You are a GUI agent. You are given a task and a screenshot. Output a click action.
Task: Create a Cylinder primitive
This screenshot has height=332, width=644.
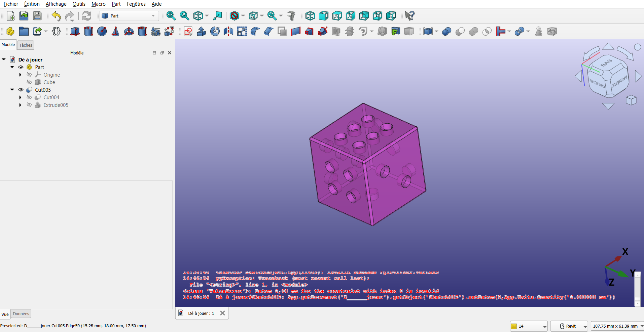[88, 32]
